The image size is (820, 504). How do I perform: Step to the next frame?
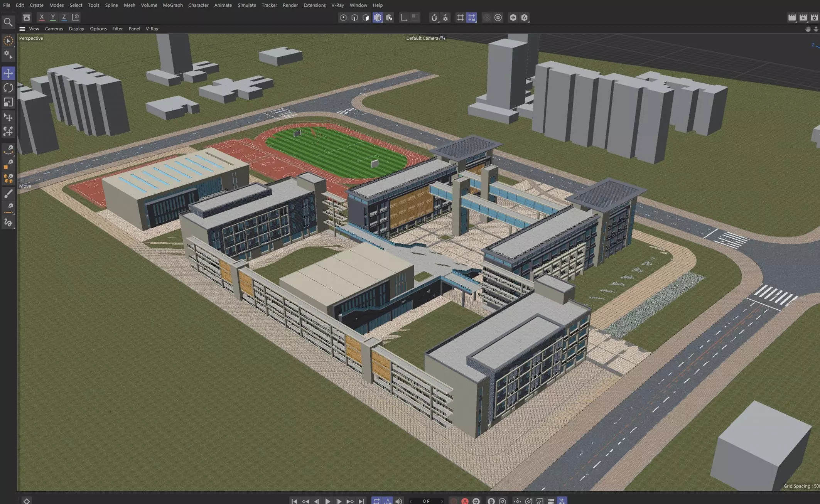pos(339,501)
